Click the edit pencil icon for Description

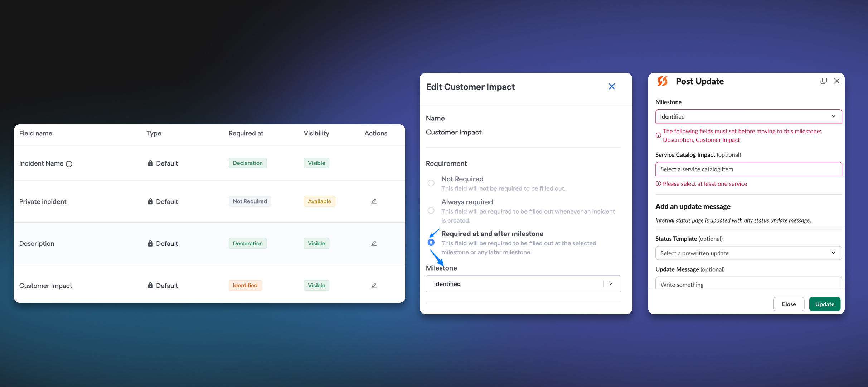374,243
